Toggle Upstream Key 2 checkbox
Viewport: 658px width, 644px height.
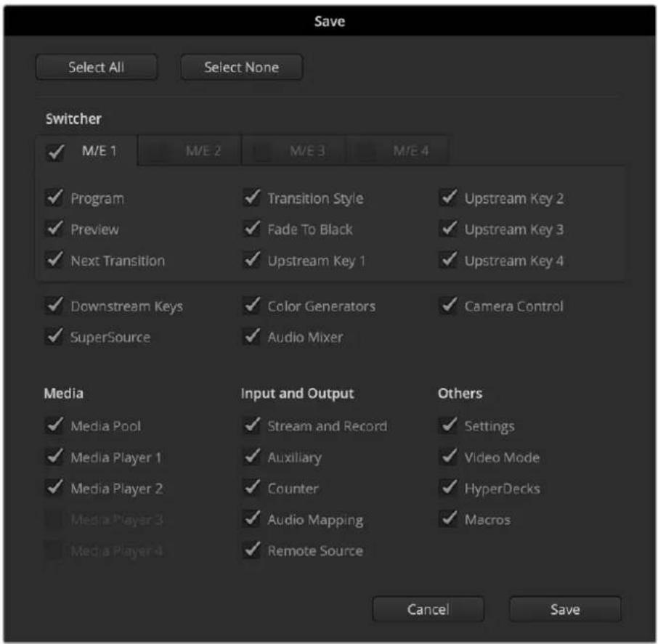point(449,197)
